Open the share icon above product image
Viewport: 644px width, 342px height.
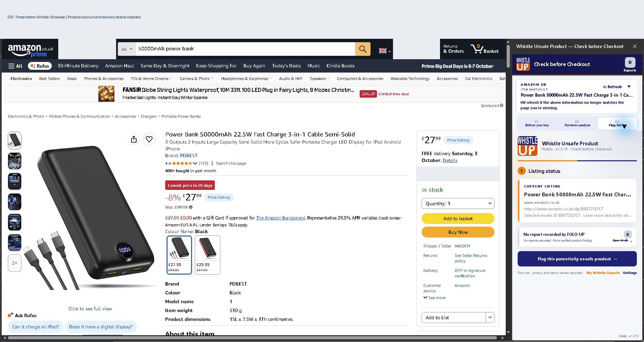[134, 139]
